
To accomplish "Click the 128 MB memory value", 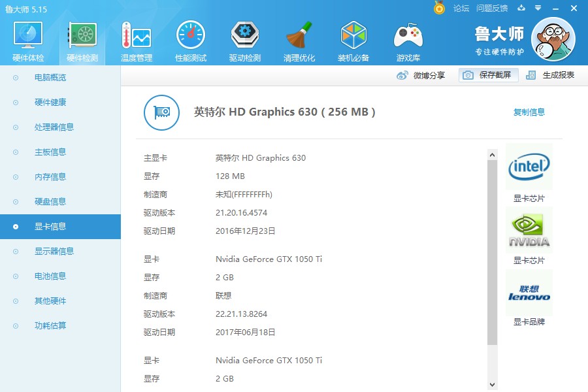I will click(x=230, y=176).
